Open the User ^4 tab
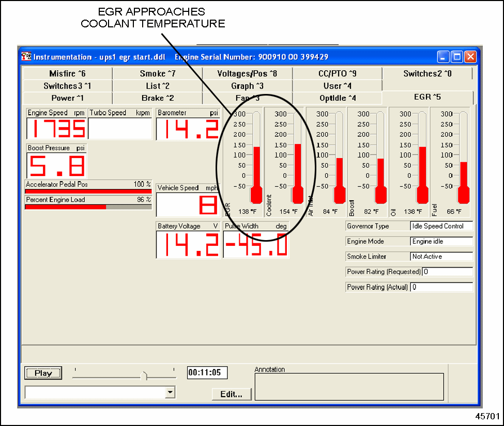The height and width of the screenshot is (426, 504). (337, 86)
